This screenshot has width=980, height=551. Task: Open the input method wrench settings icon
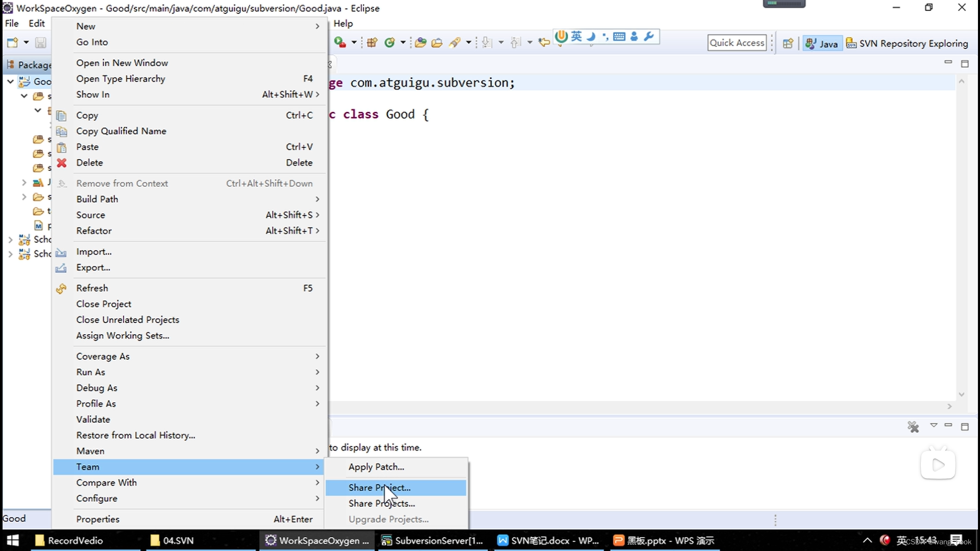coord(649,36)
